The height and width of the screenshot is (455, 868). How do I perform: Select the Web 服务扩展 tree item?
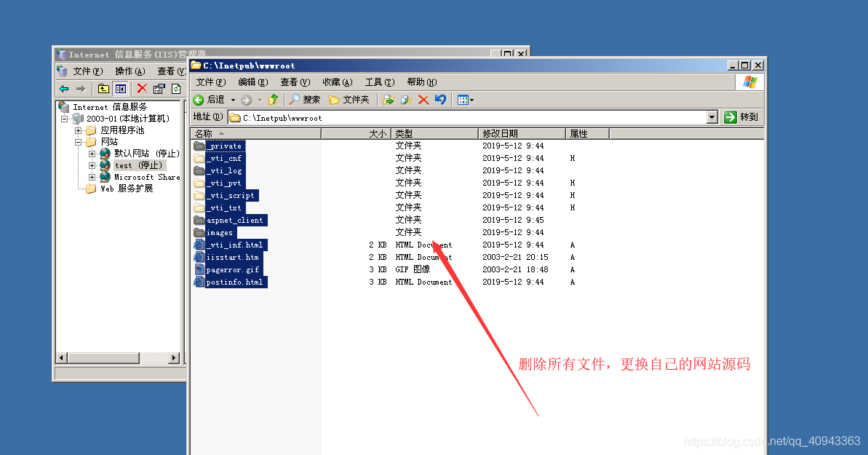pos(126,189)
